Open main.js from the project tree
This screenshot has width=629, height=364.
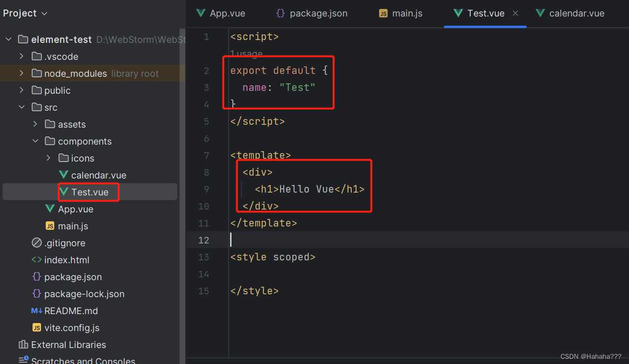click(73, 226)
